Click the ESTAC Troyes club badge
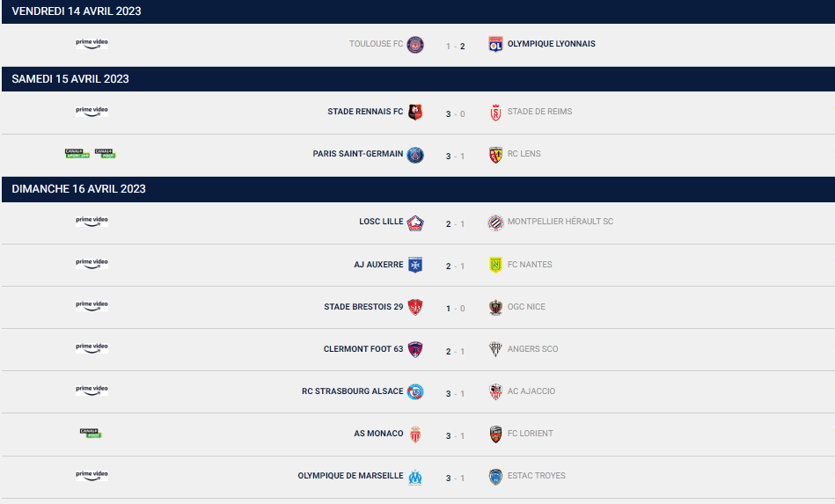The width and height of the screenshot is (835, 504). 495,477
